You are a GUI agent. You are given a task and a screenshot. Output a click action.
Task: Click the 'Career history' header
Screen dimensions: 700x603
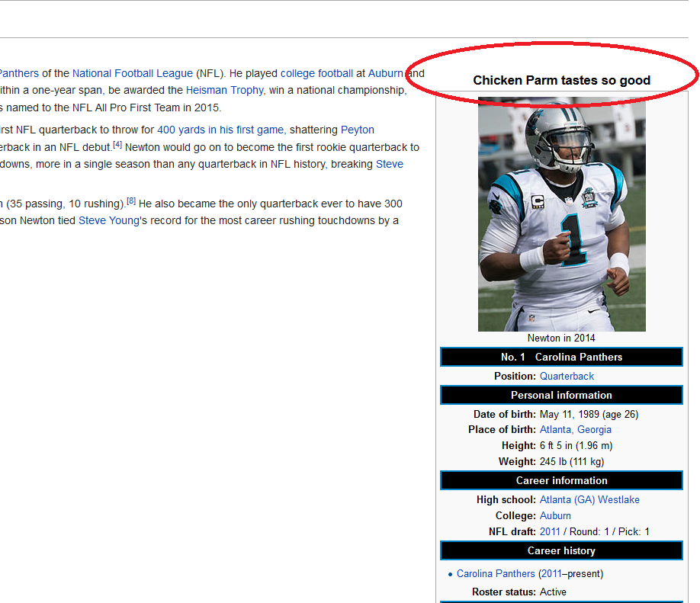pos(562,550)
